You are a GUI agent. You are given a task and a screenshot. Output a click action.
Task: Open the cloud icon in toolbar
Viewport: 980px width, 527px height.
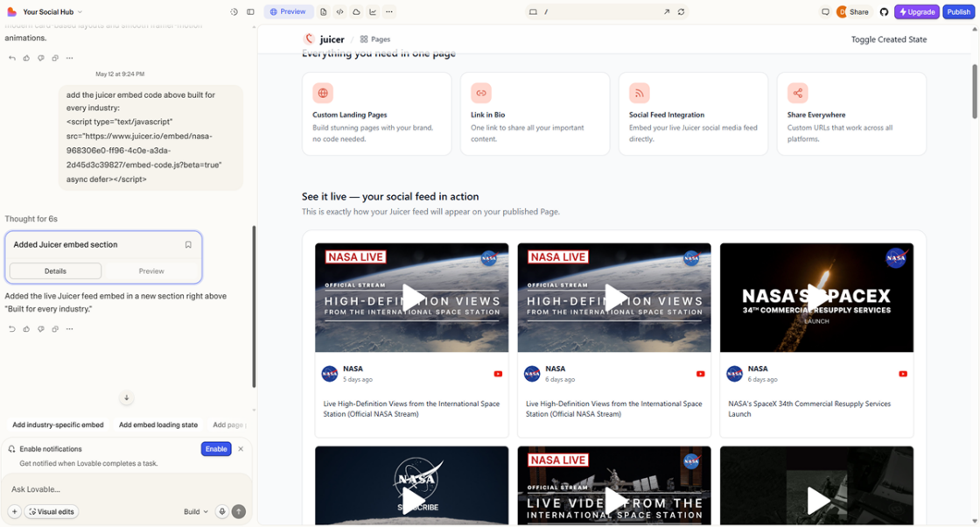[356, 12]
